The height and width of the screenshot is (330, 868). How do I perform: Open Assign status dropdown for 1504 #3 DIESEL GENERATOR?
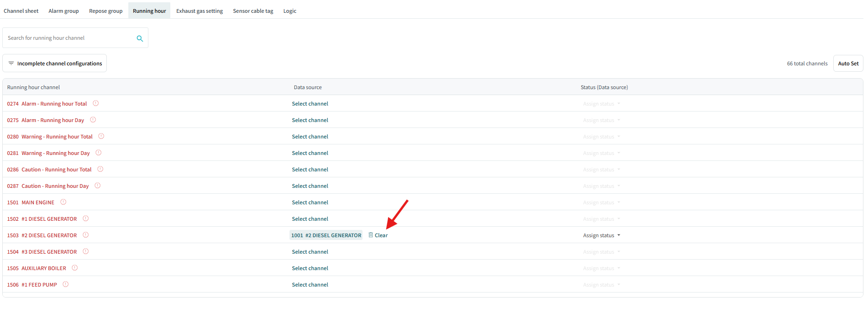coord(601,252)
